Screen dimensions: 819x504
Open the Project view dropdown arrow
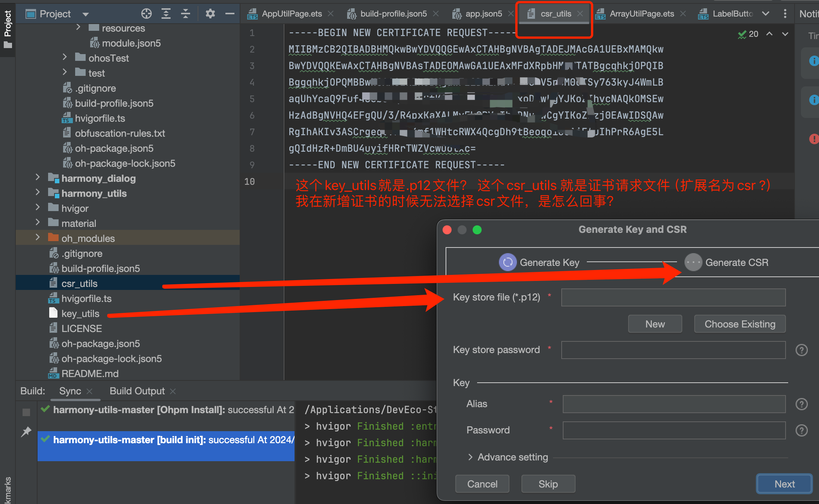86,14
